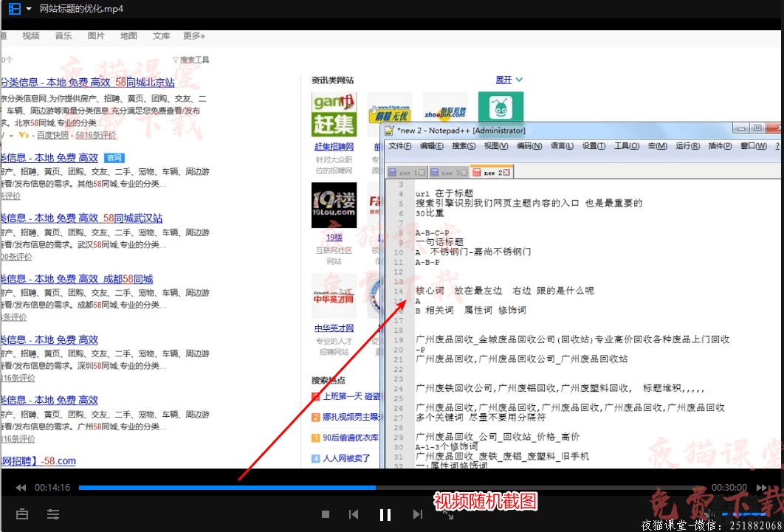Open the Notepad++ 运行(R) menu
This screenshot has height=532, width=784.
[x=687, y=146]
